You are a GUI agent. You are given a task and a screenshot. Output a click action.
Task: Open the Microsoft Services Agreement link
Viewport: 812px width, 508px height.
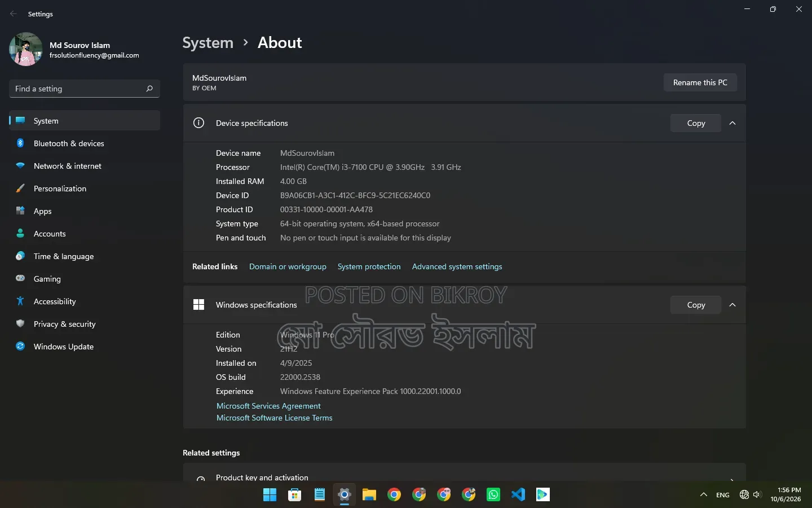click(268, 406)
